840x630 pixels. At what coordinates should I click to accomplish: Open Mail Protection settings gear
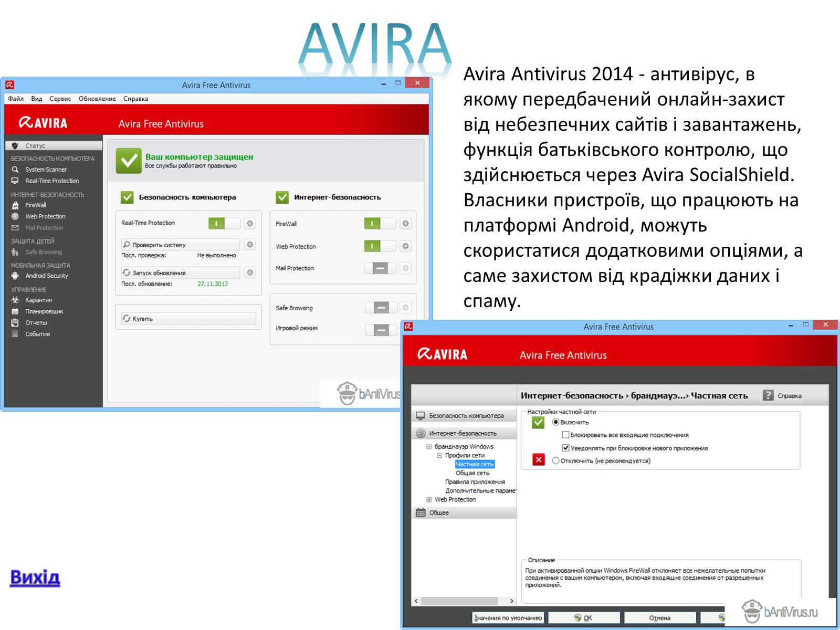coord(405,268)
